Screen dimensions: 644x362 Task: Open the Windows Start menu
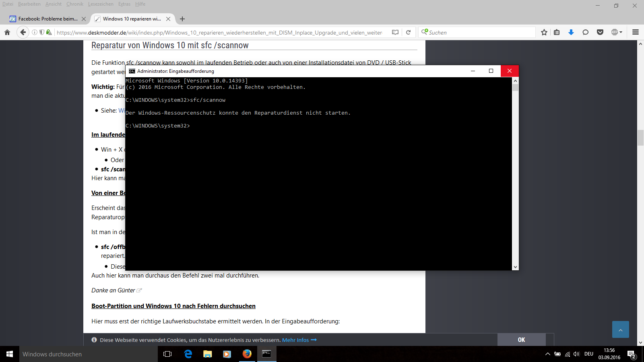tap(10, 354)
